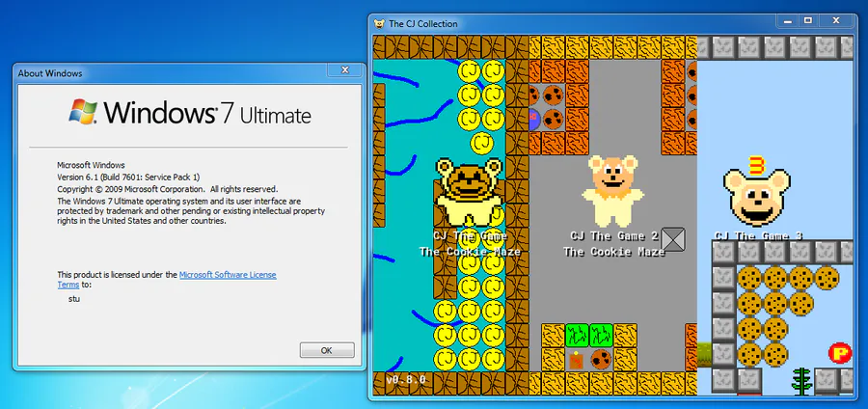Click the Windows flag logo

[83, 112]
